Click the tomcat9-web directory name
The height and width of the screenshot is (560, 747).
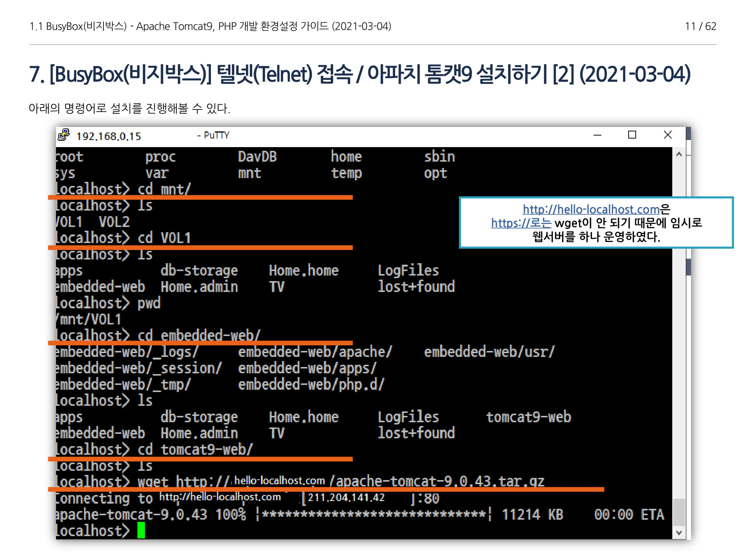click(528, 417)
